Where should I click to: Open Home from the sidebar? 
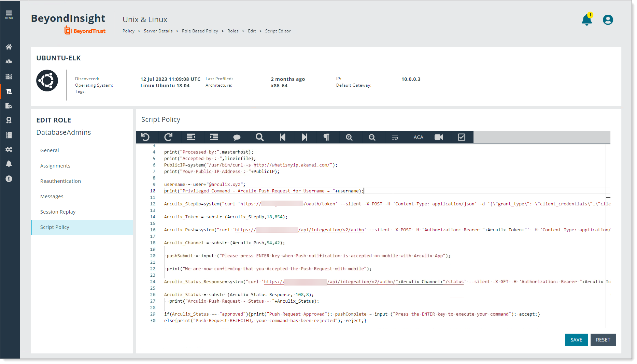(9, 47)
